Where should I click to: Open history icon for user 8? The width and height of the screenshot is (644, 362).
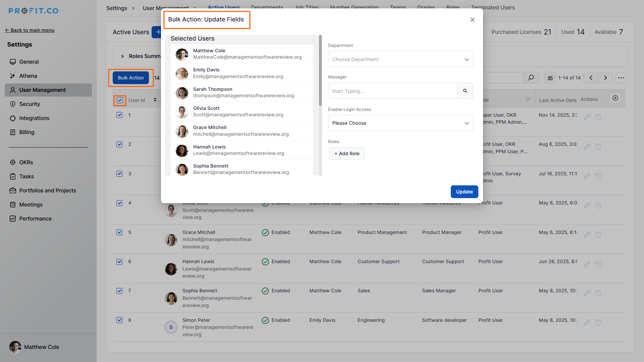coord(598,322)
